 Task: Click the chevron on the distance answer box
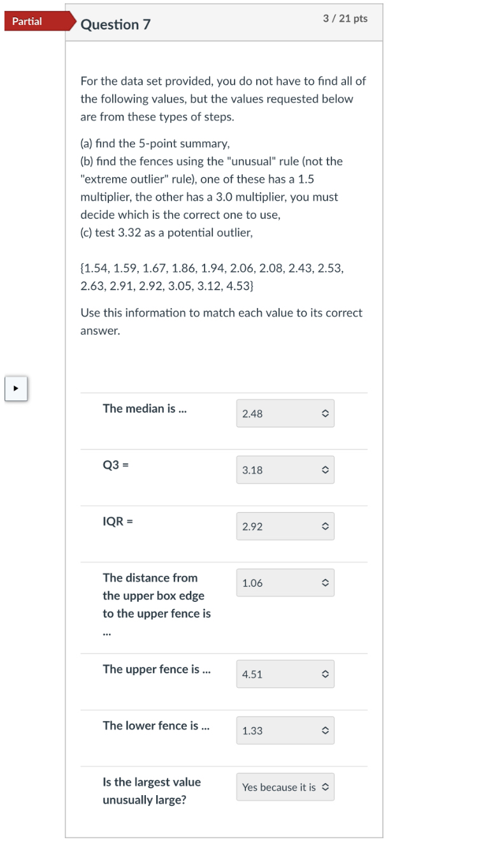click(325, 582)
